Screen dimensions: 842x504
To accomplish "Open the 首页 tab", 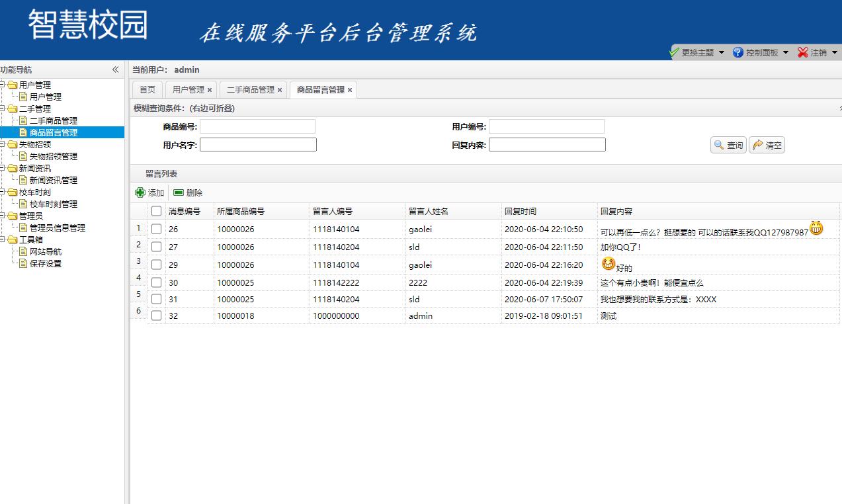I will (147, 89).
